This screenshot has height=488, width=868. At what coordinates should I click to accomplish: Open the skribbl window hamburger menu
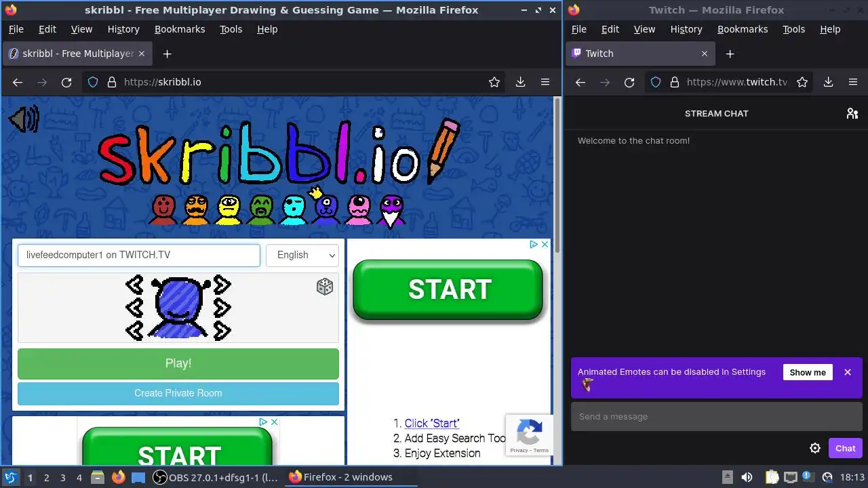545,82
